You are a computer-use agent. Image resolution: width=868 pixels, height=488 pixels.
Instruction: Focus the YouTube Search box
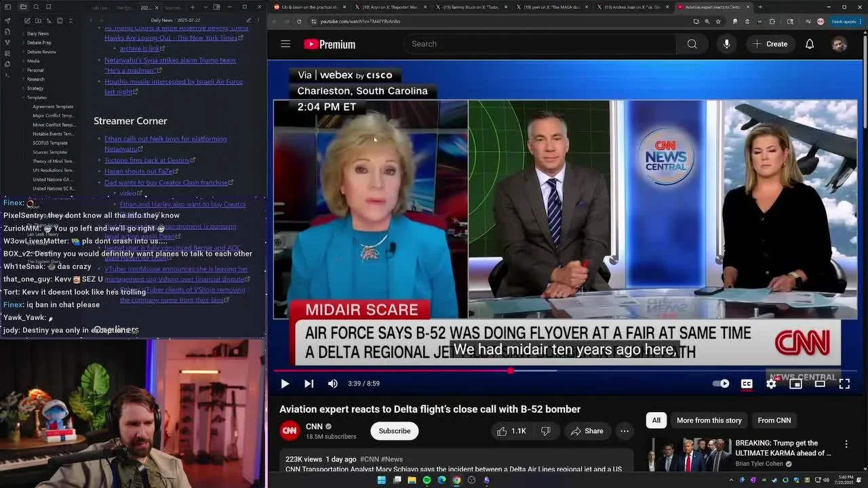[540, 44]
